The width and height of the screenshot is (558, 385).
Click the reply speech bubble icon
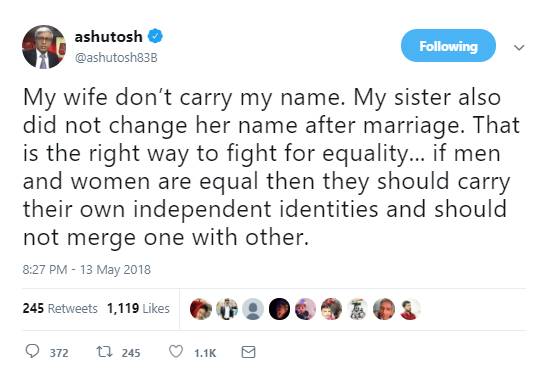pos(32,351)
